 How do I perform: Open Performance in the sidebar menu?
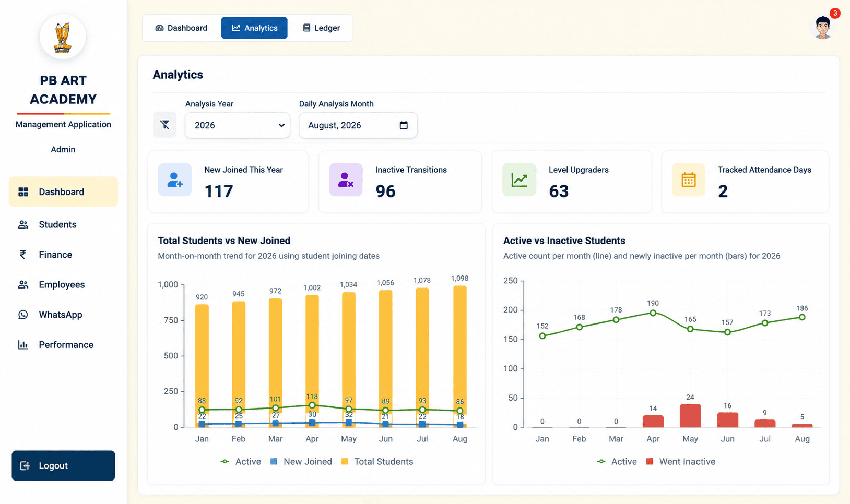[x=63, y=345]
